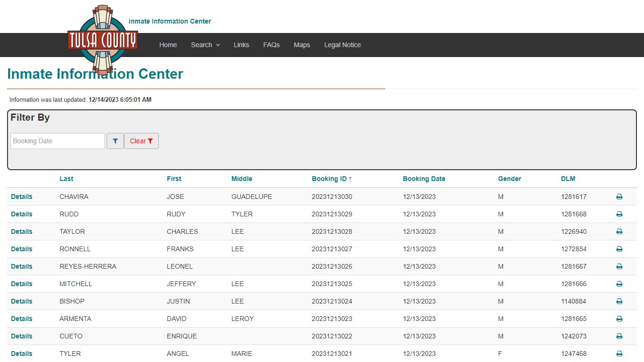Image resolution: width=644 pixels, height=362 pixels.
Task: Open Details for TAYLOR CHARLES
Action: coord(22,231)
